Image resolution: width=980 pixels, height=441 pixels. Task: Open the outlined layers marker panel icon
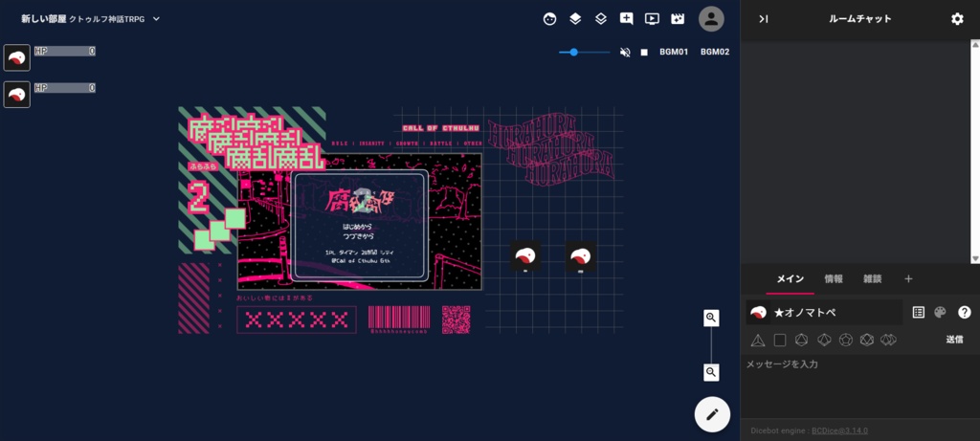[x=601, y=19]
